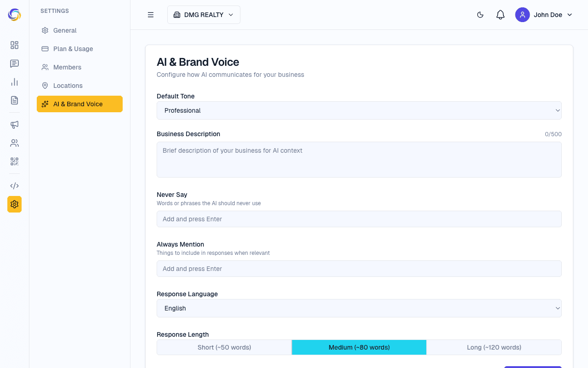
Task: Open the analytics bar chart icon
Action: 14,82
